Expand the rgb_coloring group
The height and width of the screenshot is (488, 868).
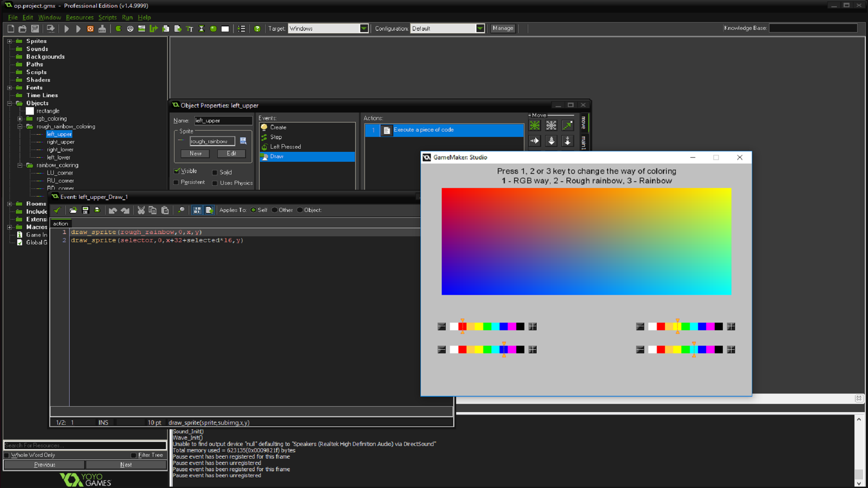tap(20, 119)
